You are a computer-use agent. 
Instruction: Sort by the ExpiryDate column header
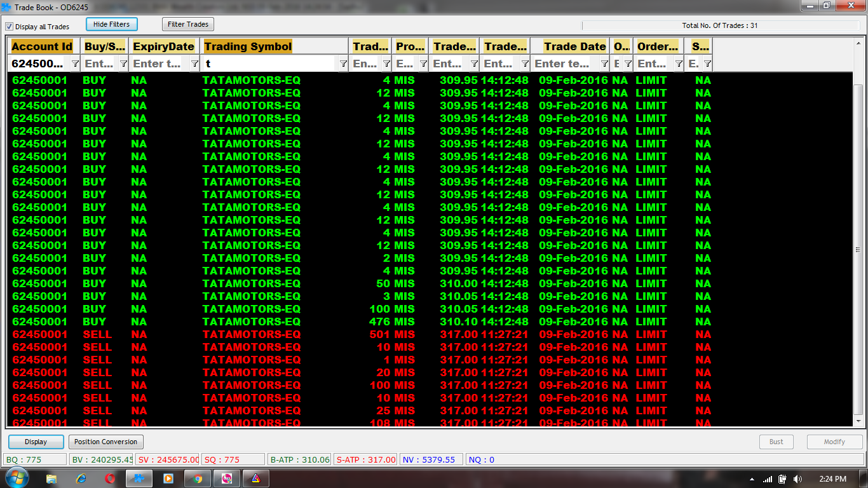[164, 46]
